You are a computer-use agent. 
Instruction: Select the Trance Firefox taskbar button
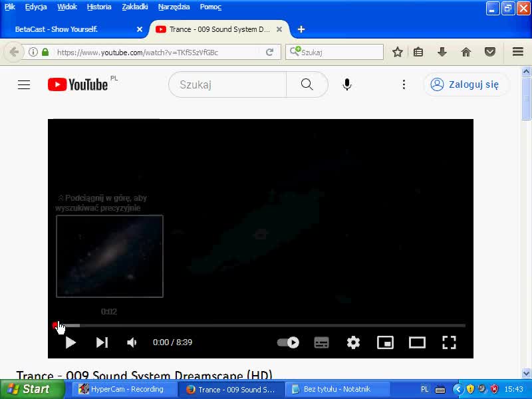tap(231, 389)
